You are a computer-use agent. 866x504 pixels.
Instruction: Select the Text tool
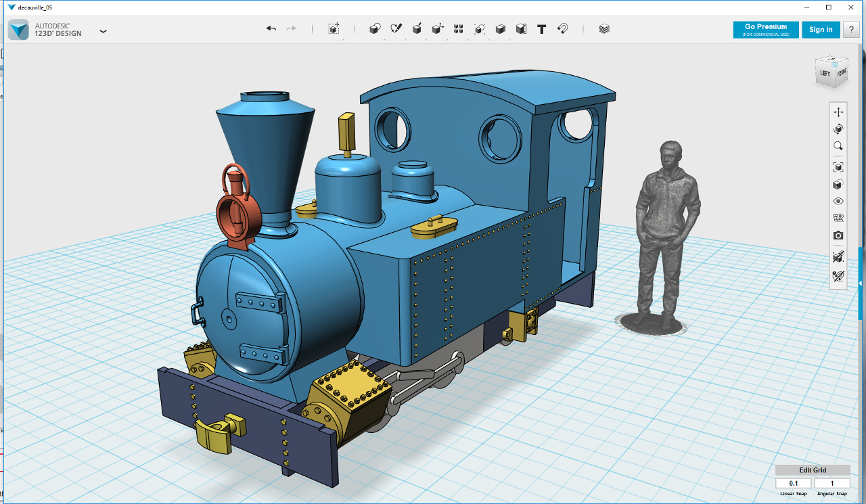(x=542, y=29)
